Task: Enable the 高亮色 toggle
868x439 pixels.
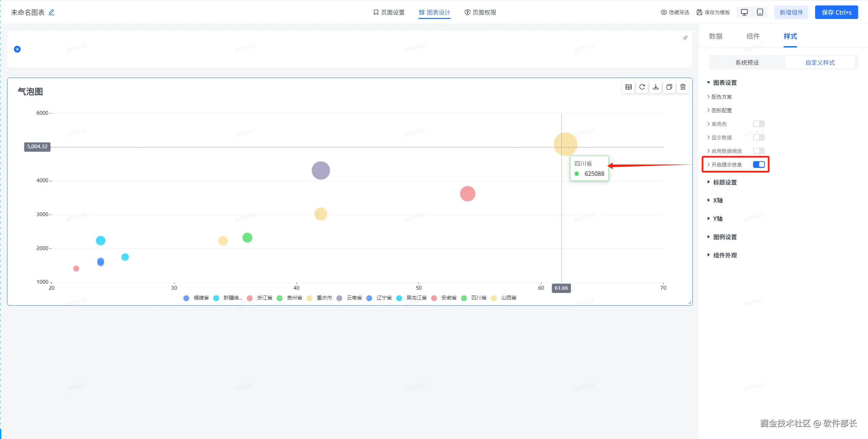Action: pyautogui.click(x=758, y=124)
